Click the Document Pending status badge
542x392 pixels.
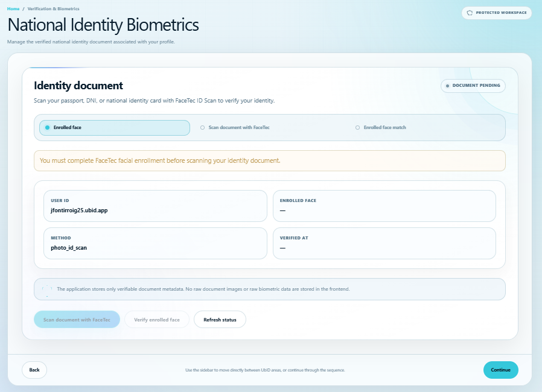coord(473,86)
